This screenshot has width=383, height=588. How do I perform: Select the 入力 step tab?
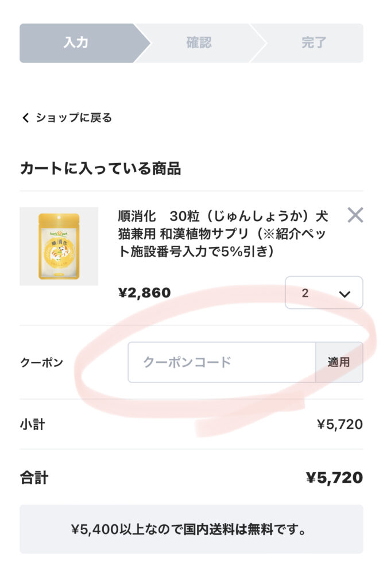click(76, 43)
